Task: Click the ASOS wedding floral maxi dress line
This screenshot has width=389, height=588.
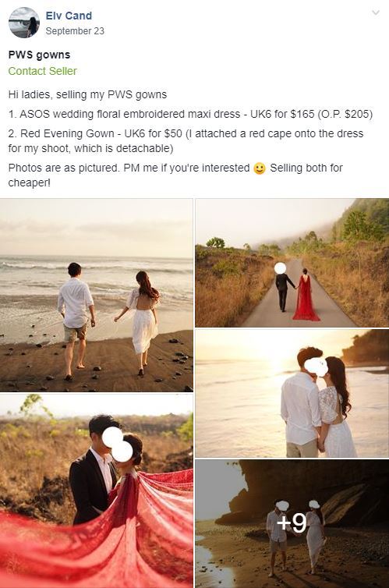Action: click(x=190, y=114)
